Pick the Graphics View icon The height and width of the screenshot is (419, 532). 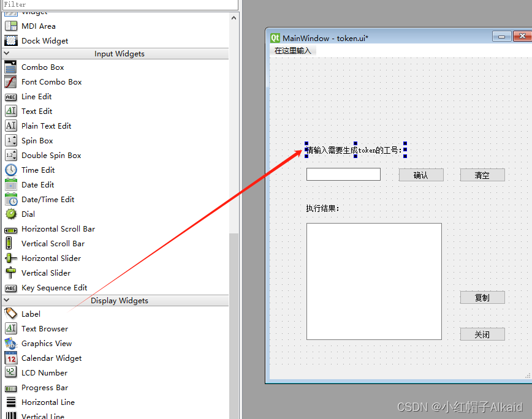coord(11,344)
